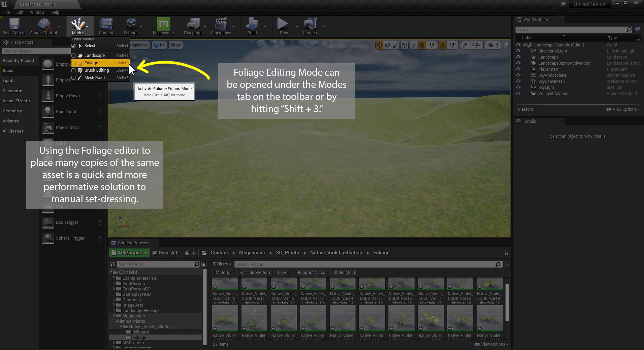Start Play in editor
The height and width of the screenshot is (350, 644).
tap(284, 26)
